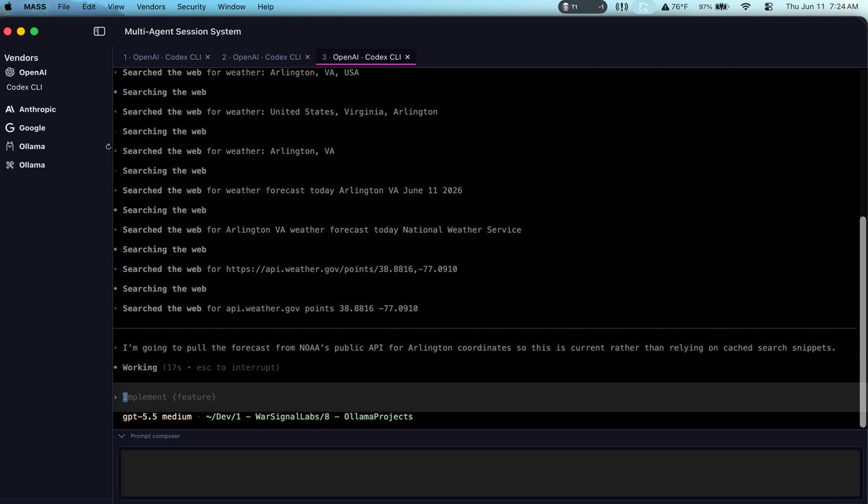Close tab 1 OpenAI Codex CLI

click(208, 56)
